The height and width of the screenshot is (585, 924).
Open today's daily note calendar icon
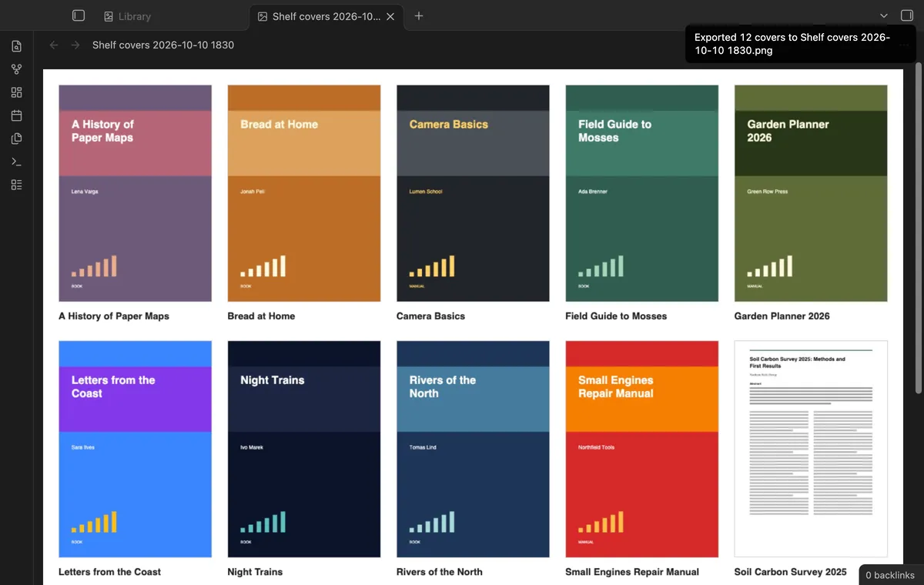tap(16, 115)
